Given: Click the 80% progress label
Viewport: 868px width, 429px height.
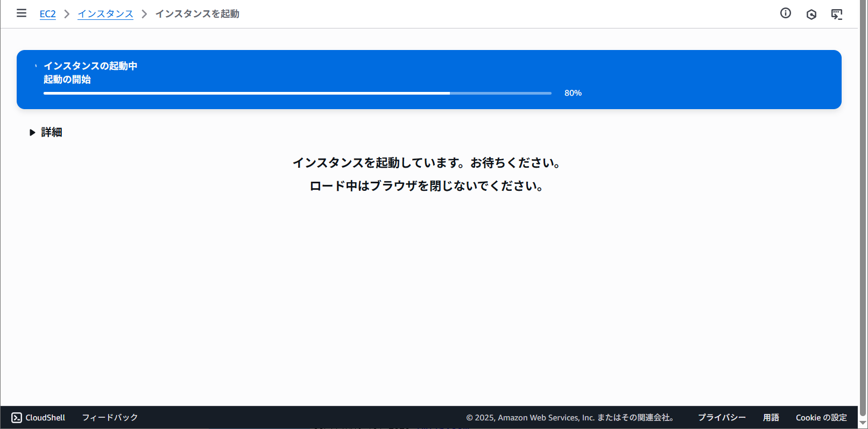Looking at the screenshot, I should pyautogui.click(x=573, y=93).
